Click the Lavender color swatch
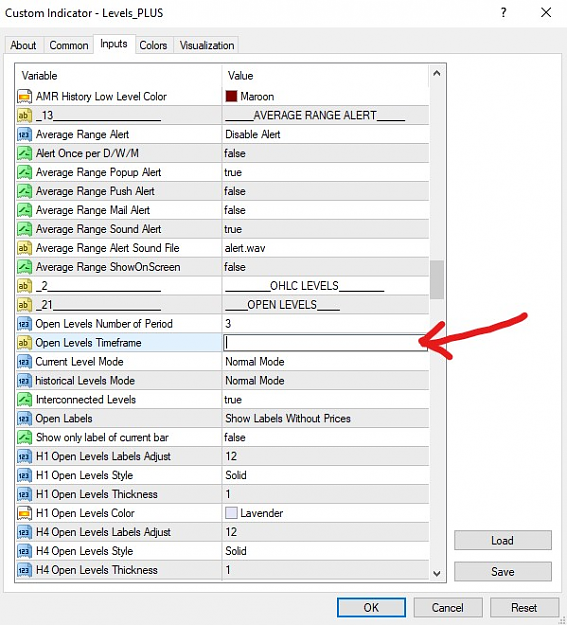Screen dimensions: 567x625 [x=231, y=513]
